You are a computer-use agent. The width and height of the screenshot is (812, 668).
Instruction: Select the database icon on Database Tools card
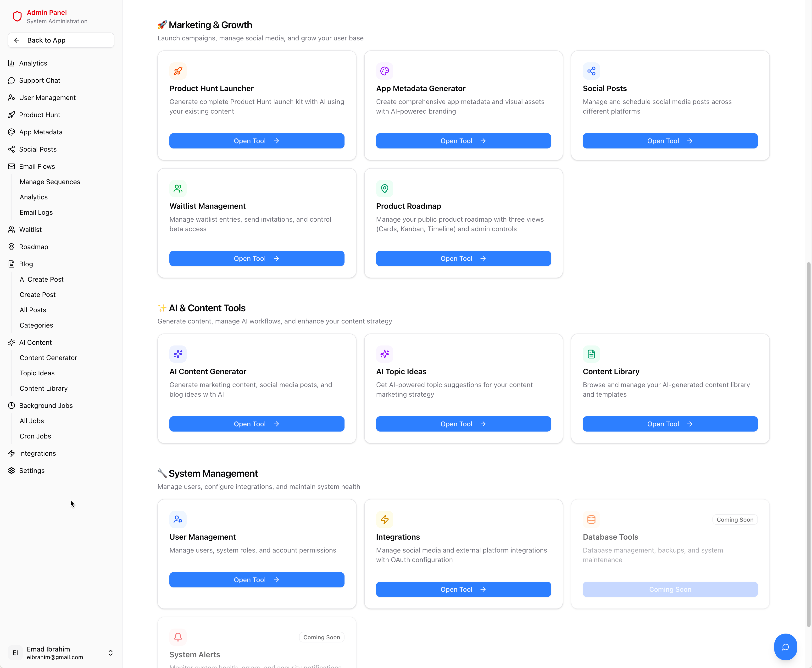coord(591,519)
